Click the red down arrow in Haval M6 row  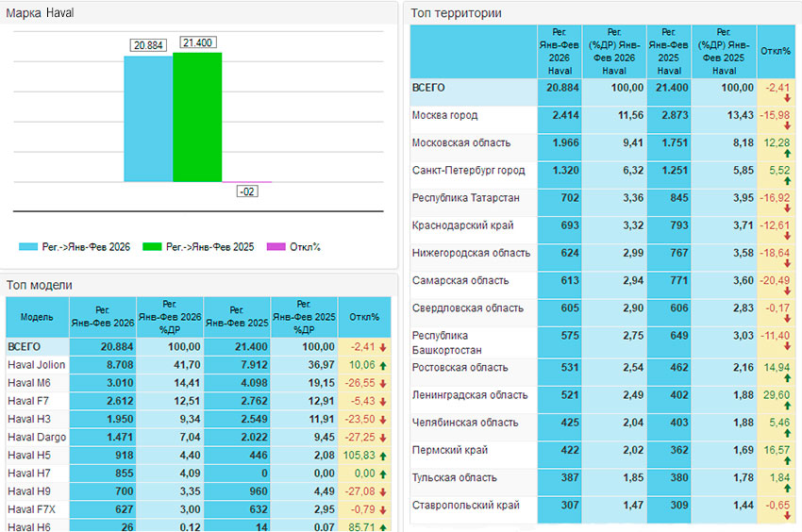click(x=382, y=383)
